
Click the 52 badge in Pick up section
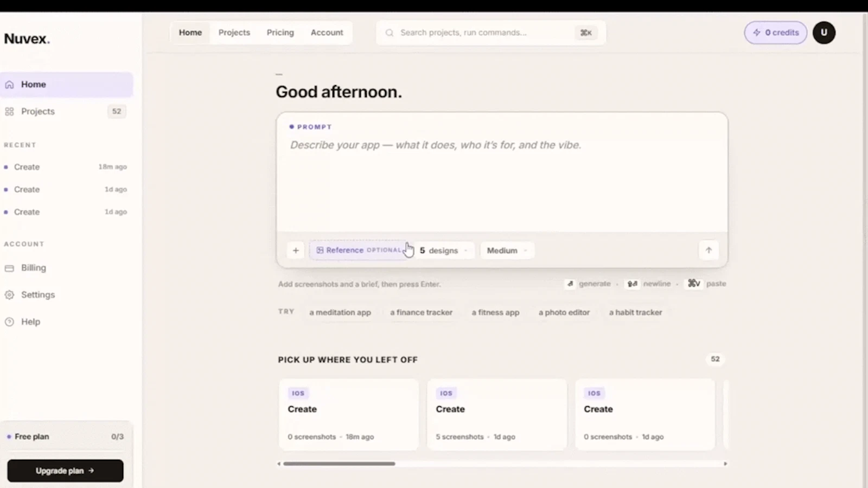pyautogui.click(x=716, y=359)
